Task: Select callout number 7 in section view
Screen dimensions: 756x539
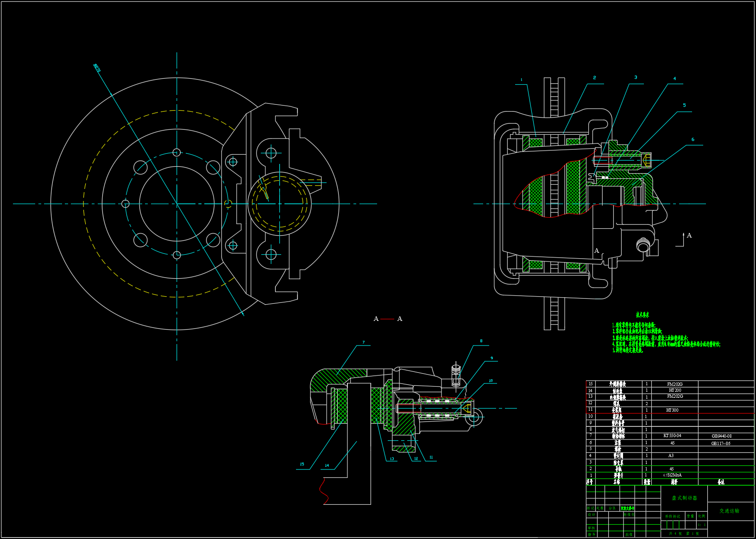Action: [364, 343]
